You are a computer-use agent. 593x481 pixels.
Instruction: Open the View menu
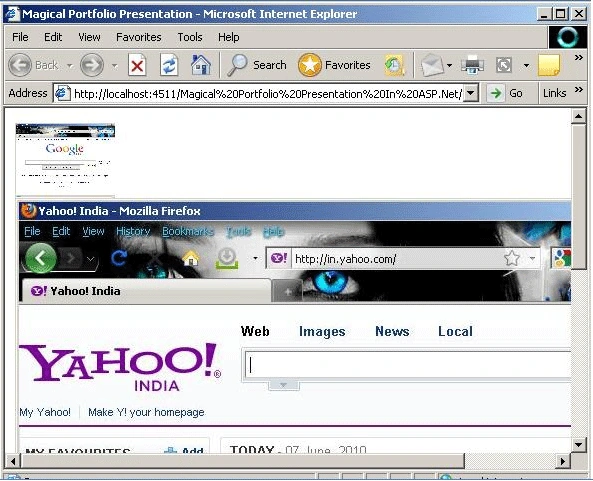tap(89, 37)
